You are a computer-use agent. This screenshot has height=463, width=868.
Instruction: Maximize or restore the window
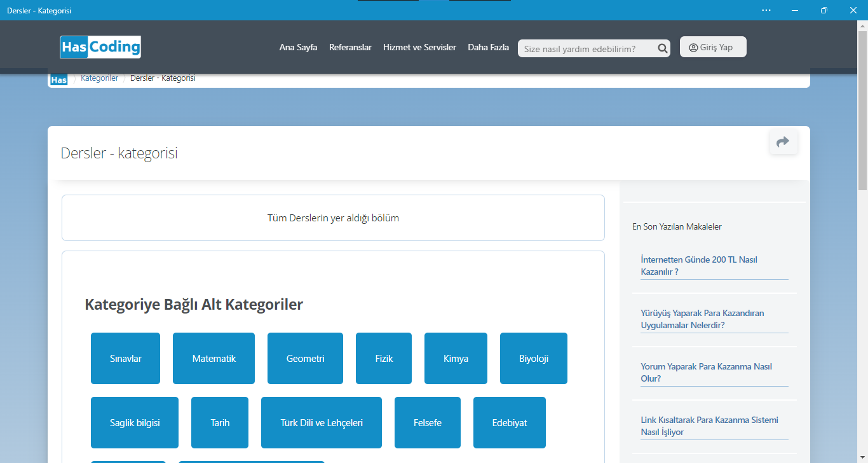point(824,10)
